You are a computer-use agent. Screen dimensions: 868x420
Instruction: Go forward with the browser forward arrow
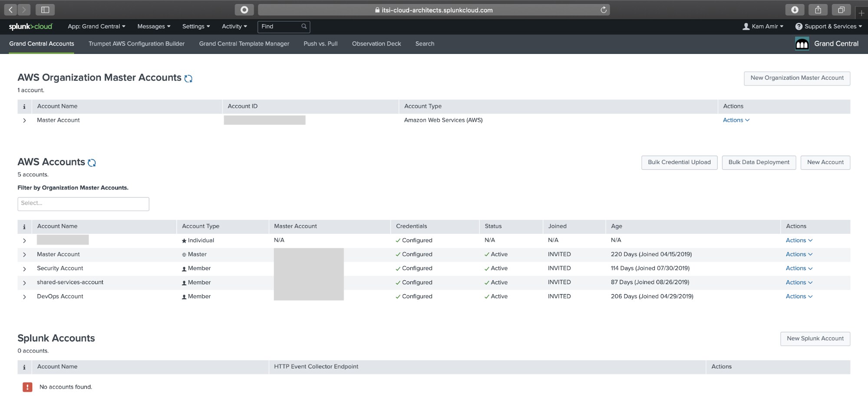(24, 10)
